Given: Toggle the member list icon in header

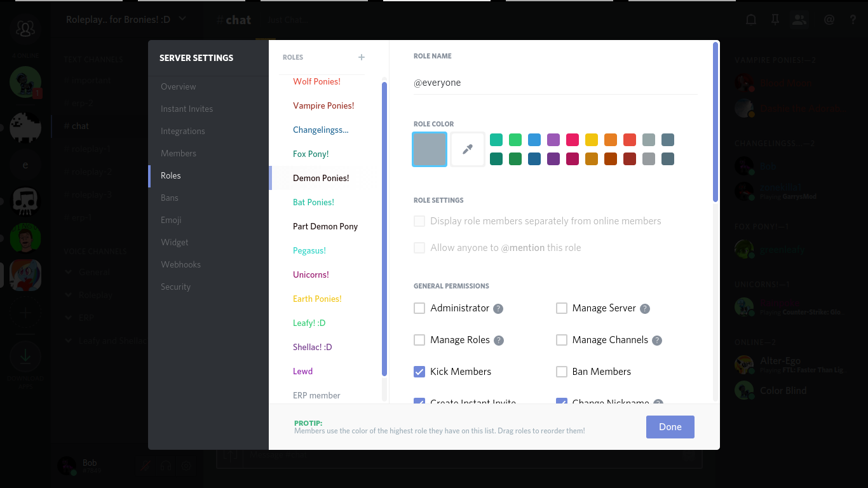Looking at the screenshot, I should 799,20.
